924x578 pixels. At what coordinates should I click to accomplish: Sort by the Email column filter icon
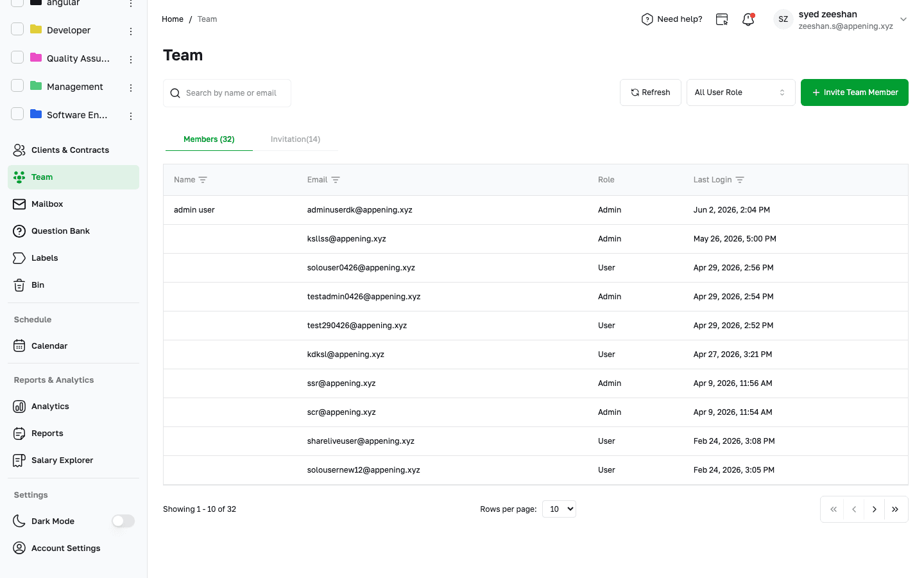(x=336, y=180)
